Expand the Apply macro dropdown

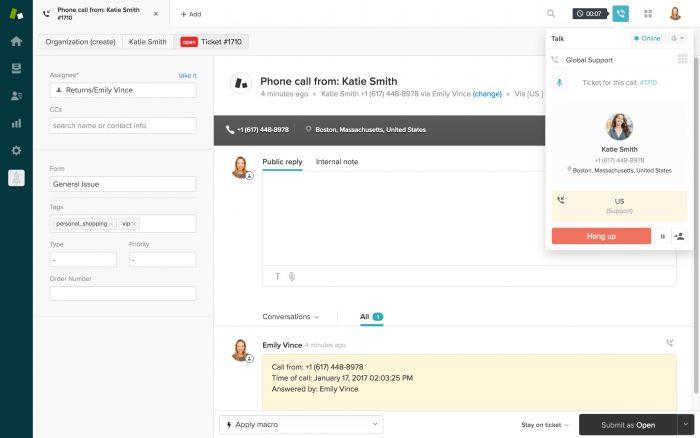click(x=301, y=424)
